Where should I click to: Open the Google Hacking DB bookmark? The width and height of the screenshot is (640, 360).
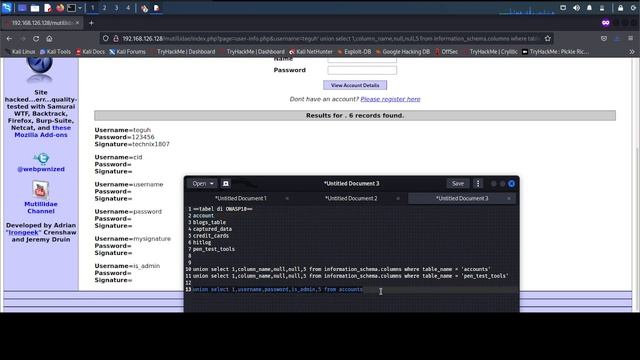[403, 52]
